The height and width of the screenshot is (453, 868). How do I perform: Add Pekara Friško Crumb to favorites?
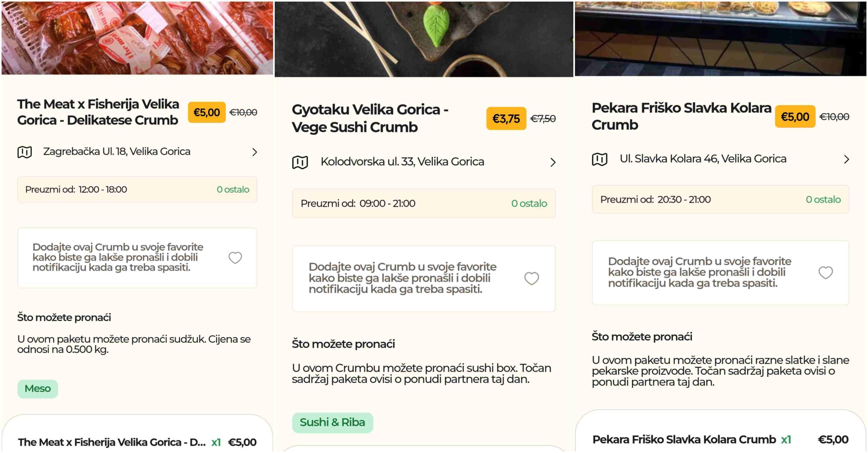tap(825, 272)
